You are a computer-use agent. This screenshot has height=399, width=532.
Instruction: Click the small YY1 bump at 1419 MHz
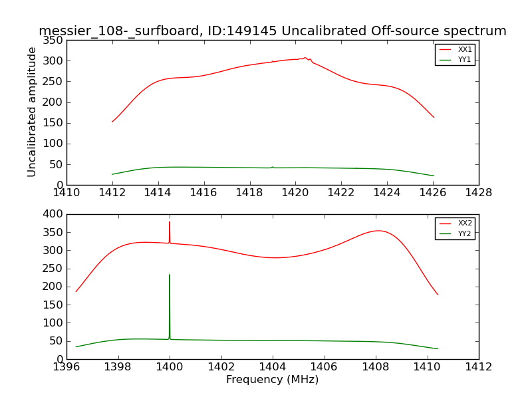tap(273, 168)
